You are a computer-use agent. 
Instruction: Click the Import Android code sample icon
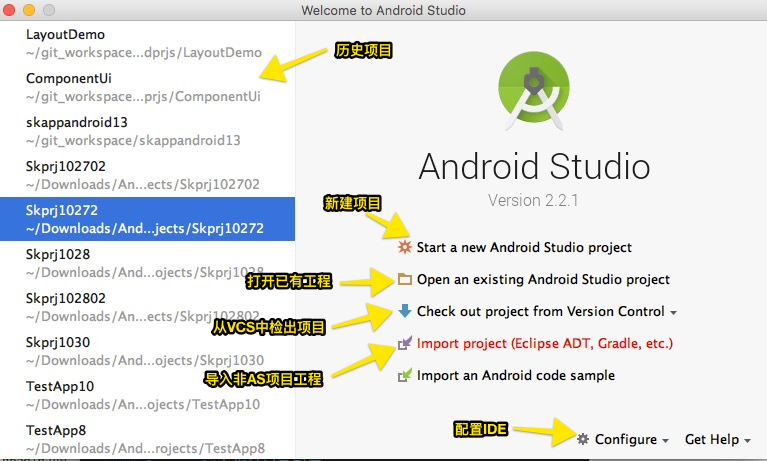pyautogui.click(x=405, y=375)
